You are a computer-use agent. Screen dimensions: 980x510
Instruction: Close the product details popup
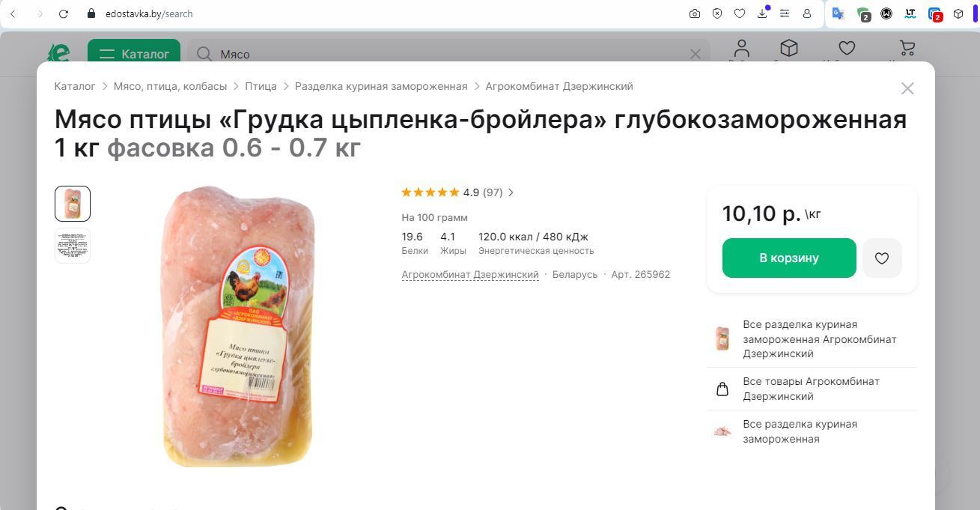point(907,88)
